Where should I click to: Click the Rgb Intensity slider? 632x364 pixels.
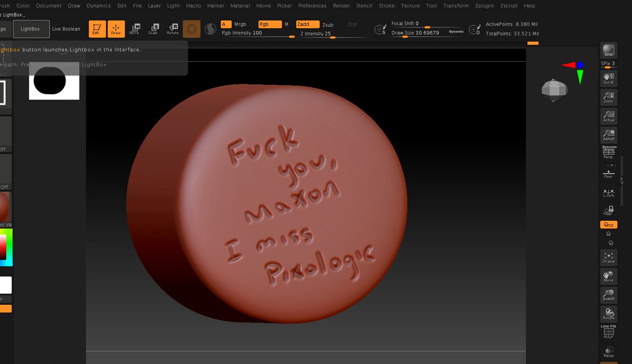pyautogui.click(x=258, y=33)
